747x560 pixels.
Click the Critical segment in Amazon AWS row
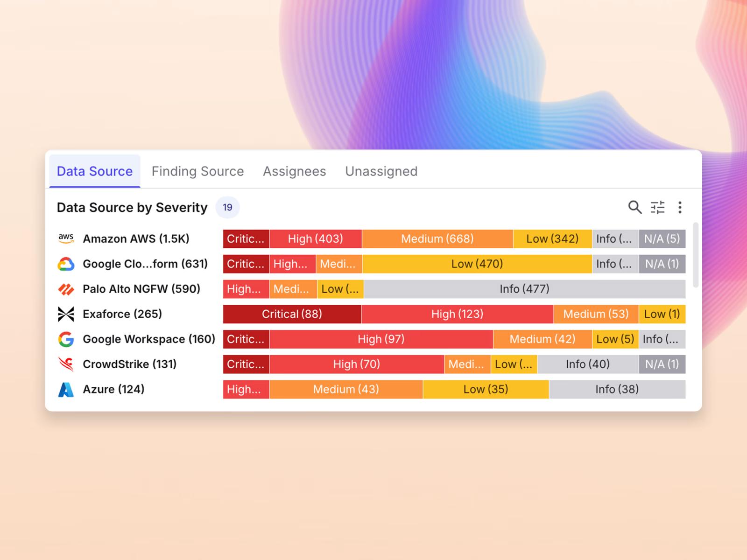click(246, 238)
